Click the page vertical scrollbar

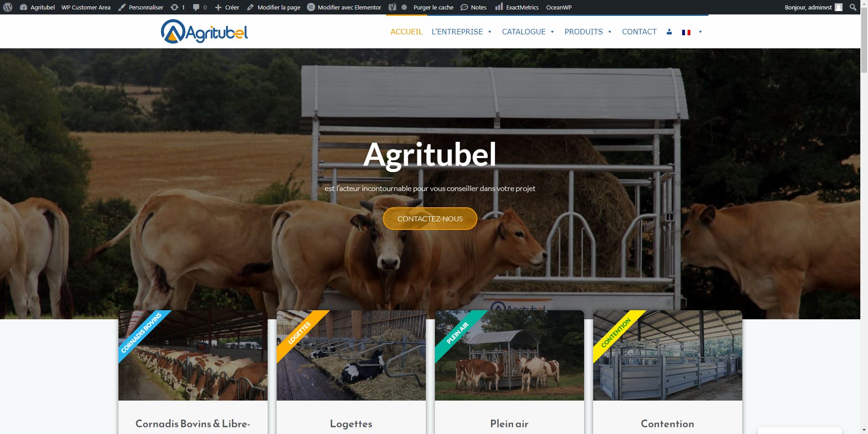(864, 217)
